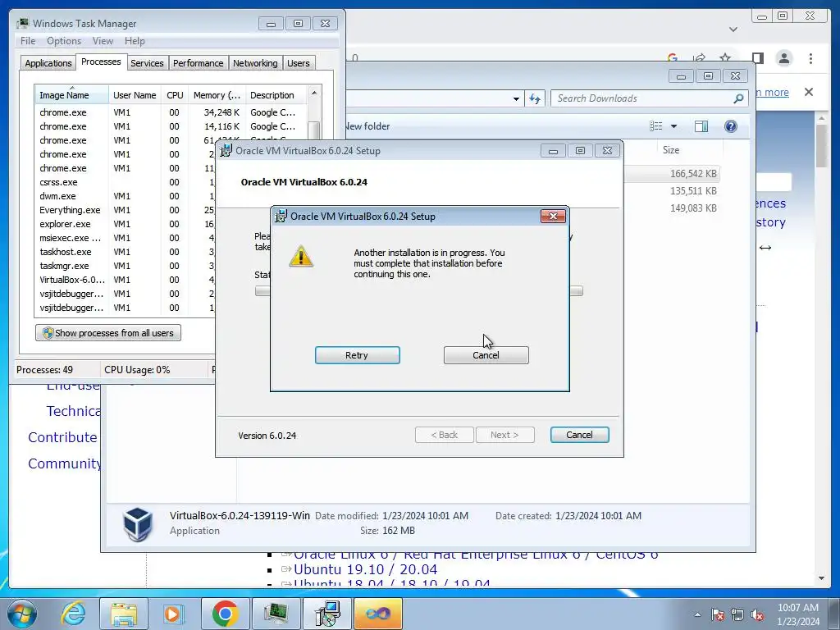Bookmark page with Chrome star icon
The height and width of the screenshot is (630, 840).
(725, 58)
